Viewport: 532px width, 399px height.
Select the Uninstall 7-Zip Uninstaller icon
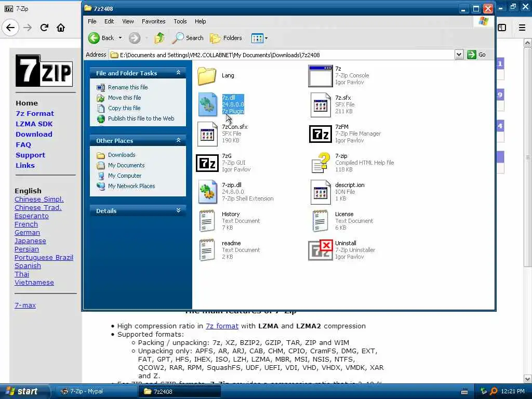click(x=320, y=250)
